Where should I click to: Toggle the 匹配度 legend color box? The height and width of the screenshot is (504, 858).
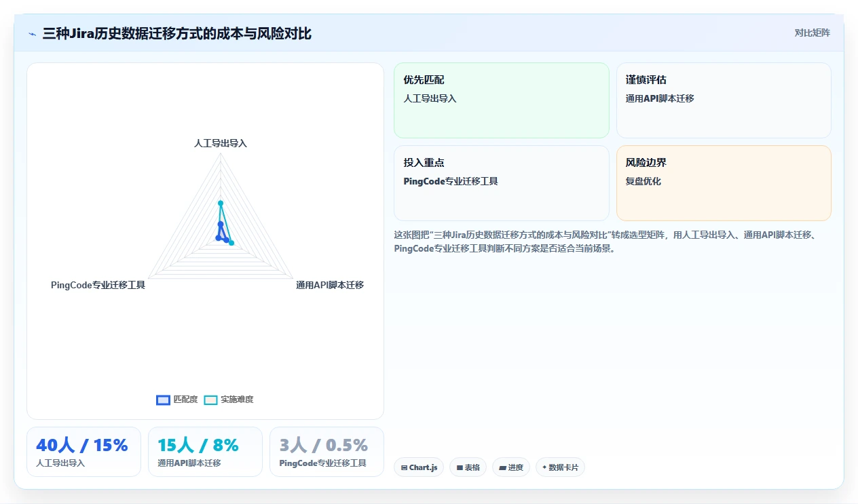coord(163,400)
